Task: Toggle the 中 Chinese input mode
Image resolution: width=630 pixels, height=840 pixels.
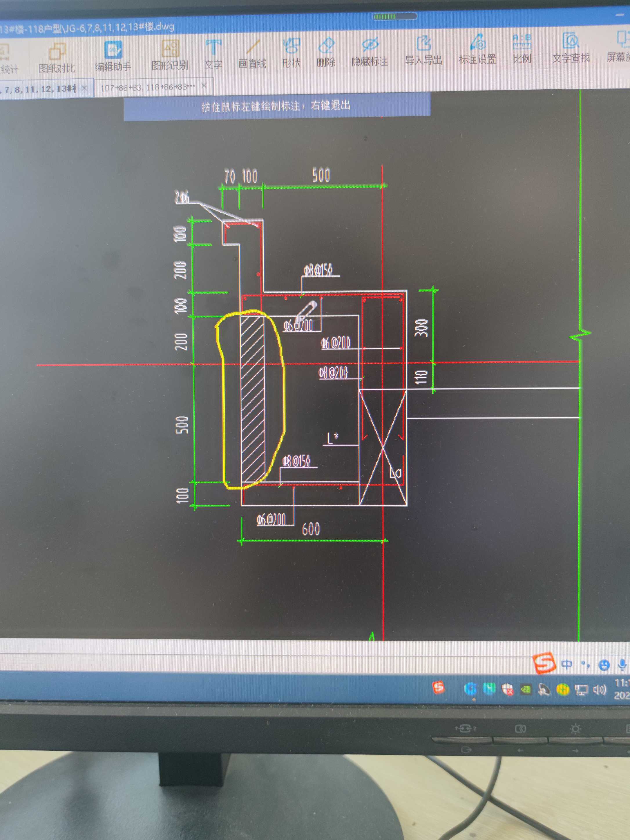Action: (x=566, y=664)
